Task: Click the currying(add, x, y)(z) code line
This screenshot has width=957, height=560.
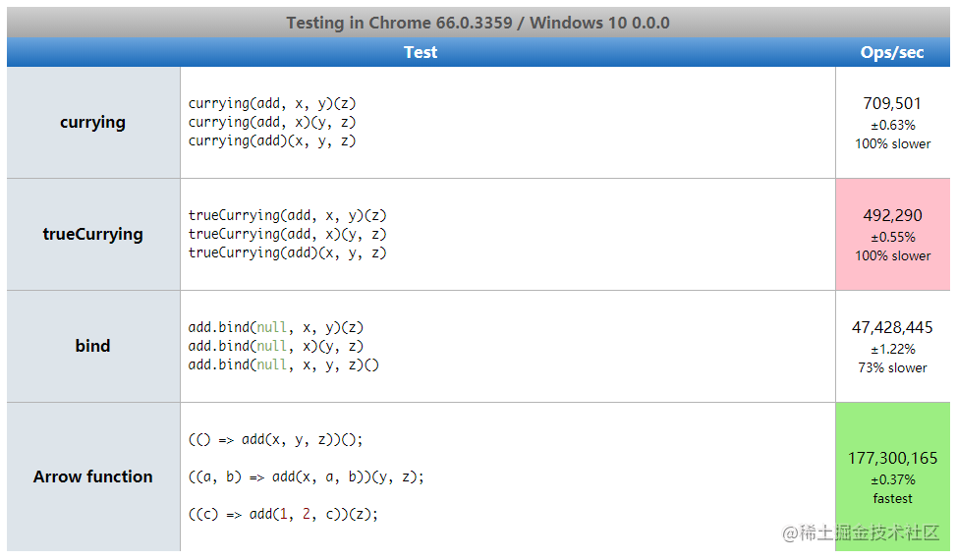Action: tap(272, 104)
